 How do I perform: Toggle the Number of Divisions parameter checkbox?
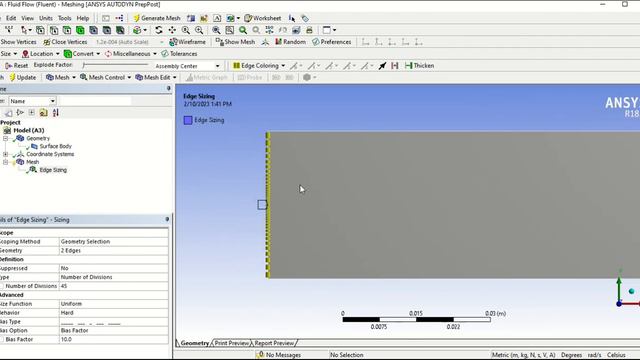[x=2, y=286]
